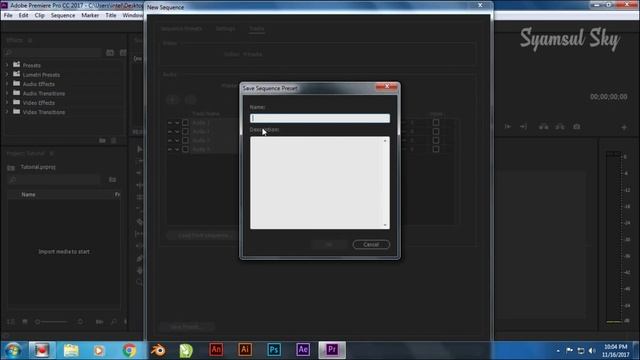640x360 pixels.
Task: Open the Edit menu
Action: point(24,16)
